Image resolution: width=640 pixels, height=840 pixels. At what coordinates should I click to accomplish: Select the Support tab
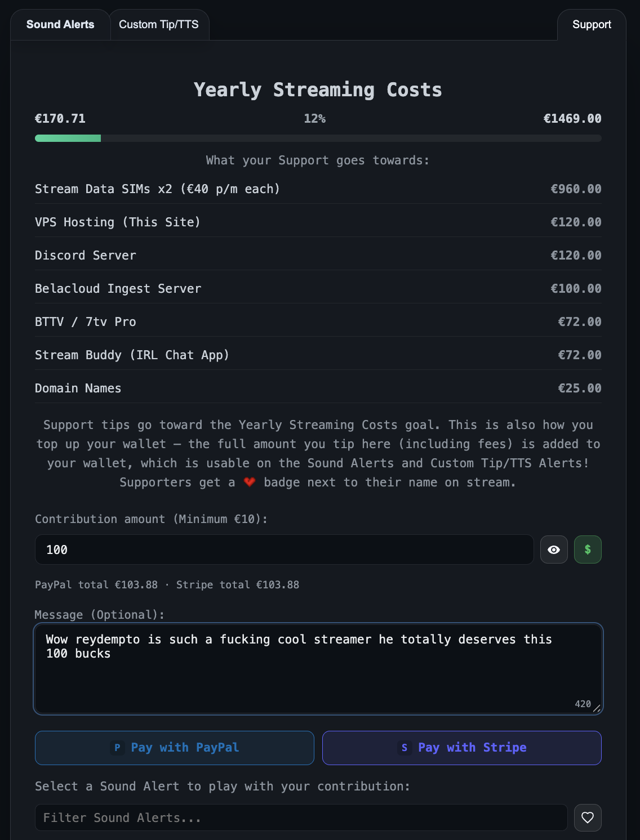(x=592, y=25)
